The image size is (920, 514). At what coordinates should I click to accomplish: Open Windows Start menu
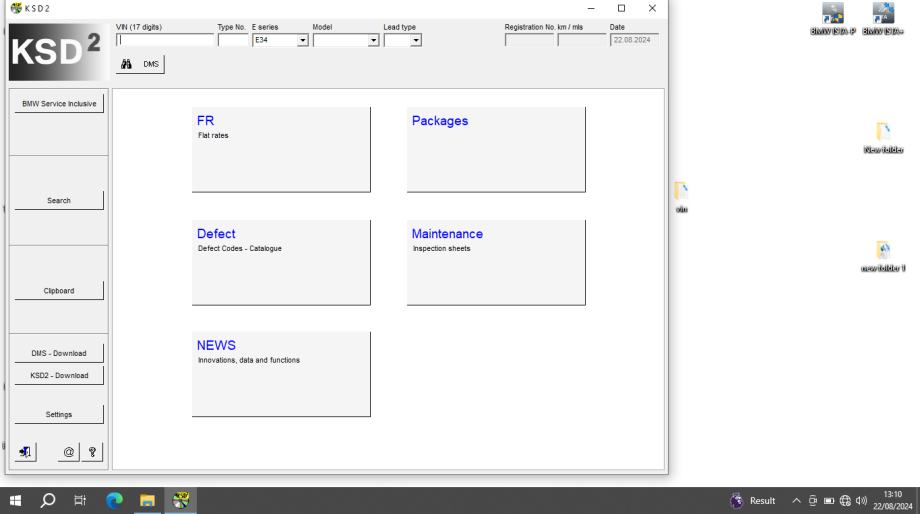[x=16, y=501]
